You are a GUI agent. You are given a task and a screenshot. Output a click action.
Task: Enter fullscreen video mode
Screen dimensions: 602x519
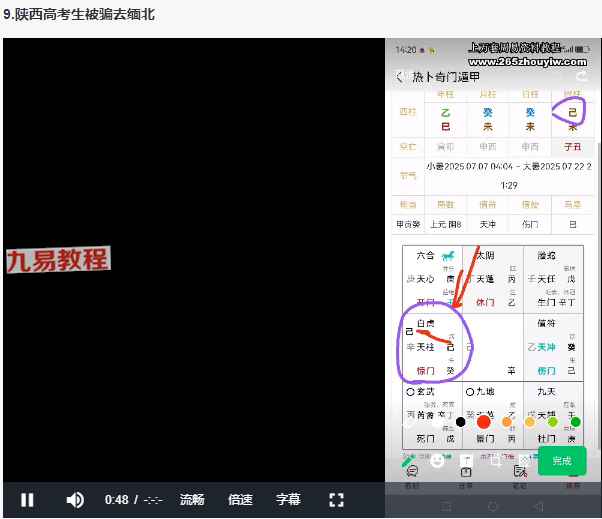[337, 500]
